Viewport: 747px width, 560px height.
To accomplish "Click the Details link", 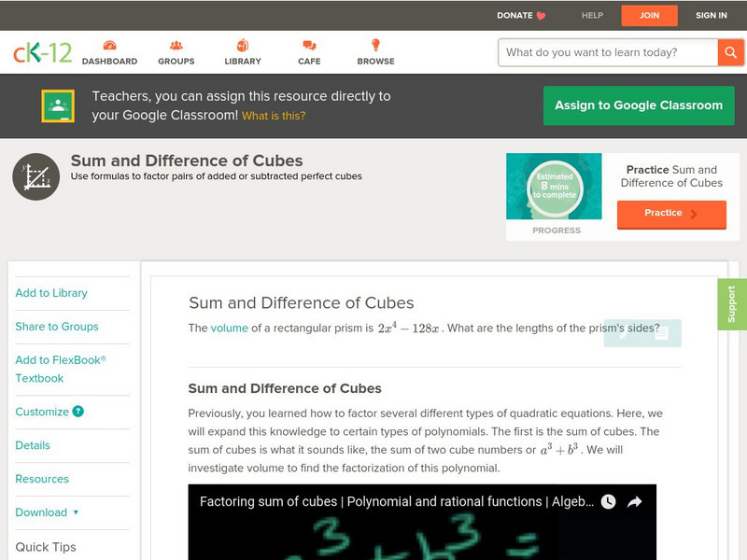I will coord(33,445).
